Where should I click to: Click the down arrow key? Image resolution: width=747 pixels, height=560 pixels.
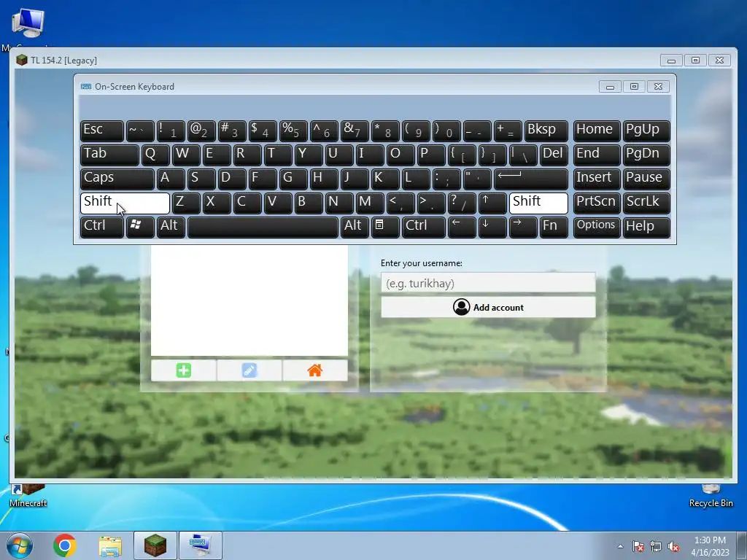pyautogui.click(x=492, y=227)
